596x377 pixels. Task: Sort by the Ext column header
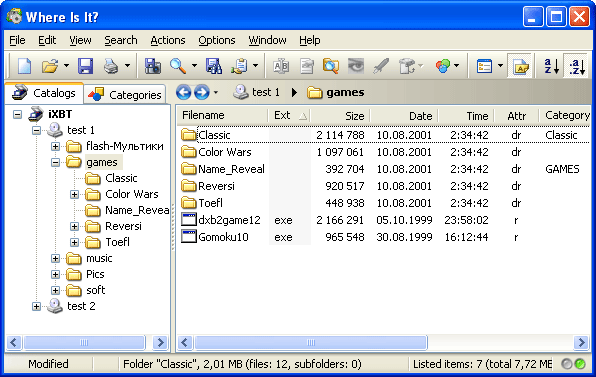click(x=290, y=115)
